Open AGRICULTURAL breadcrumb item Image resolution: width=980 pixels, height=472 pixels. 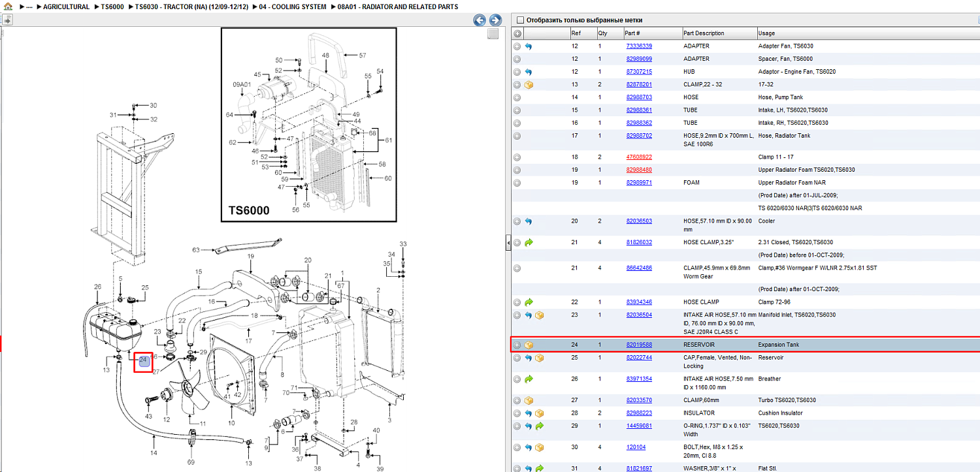pyautogui.click(x=66, y=7)
